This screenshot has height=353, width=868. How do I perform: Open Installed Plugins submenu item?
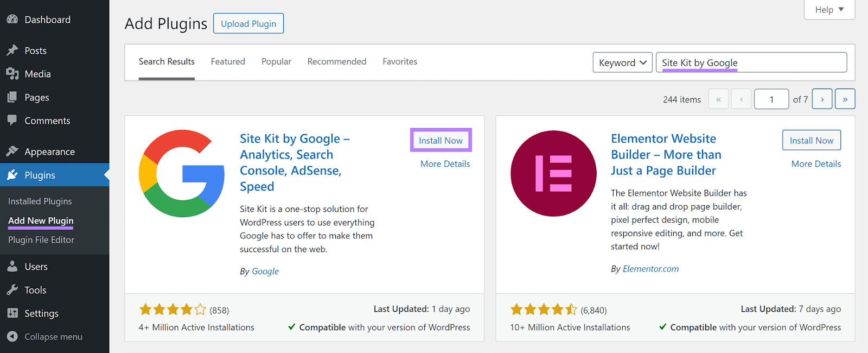tap(40, 201)
